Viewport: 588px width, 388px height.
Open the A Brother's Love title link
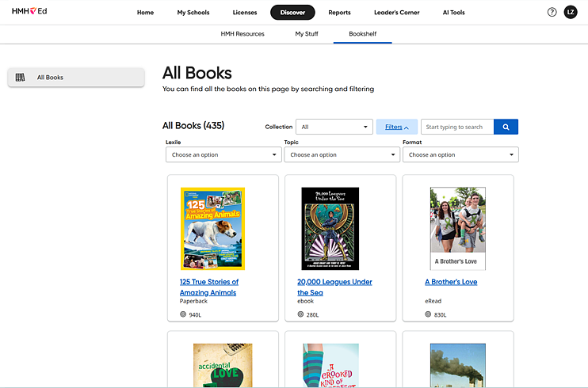coord(451,282)
